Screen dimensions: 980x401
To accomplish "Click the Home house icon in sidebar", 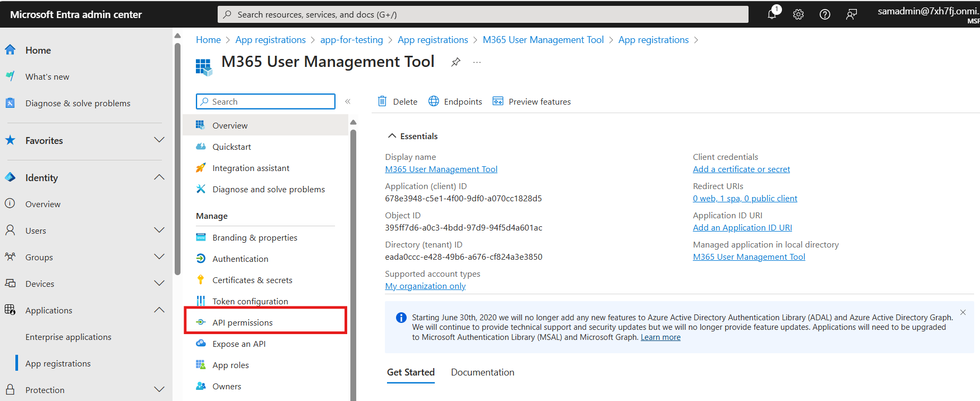I will pyautogui.click(x=10, y=50).
